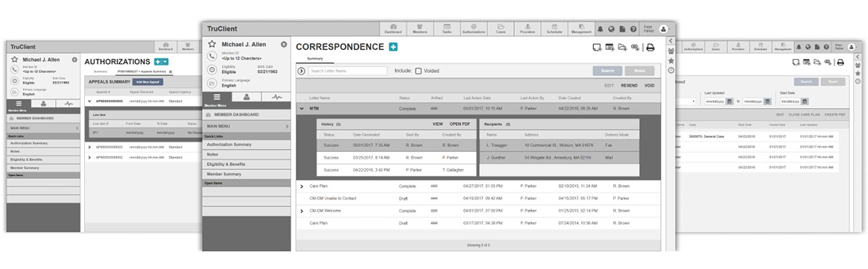Click language folder icon in Correspondence member card
Screen dimensions: 868x269
point(212,83)
